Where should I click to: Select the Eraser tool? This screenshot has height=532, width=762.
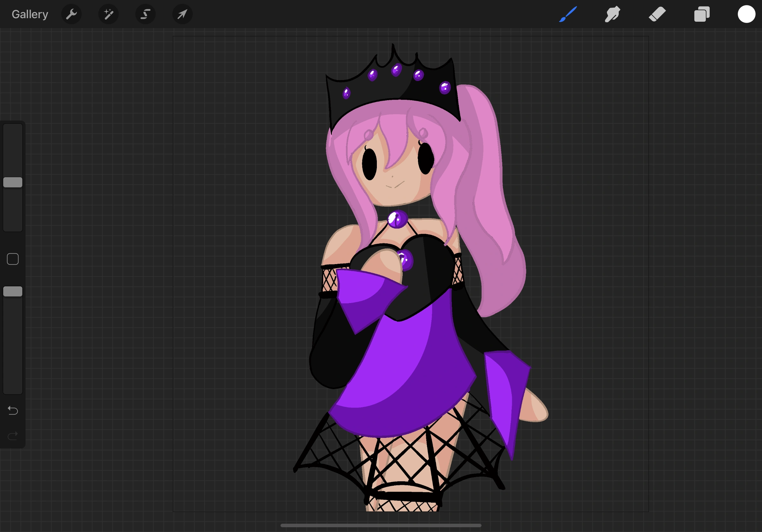point(657,14)
